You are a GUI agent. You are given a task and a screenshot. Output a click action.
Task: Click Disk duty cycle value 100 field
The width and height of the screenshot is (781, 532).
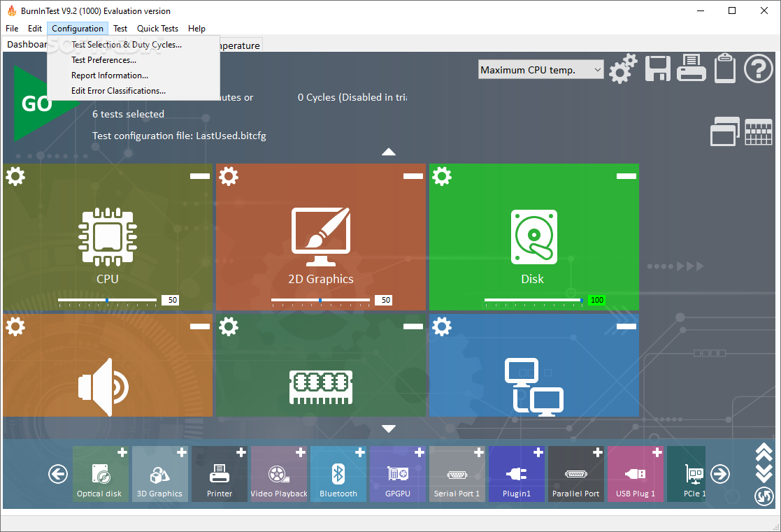(596, 300)
